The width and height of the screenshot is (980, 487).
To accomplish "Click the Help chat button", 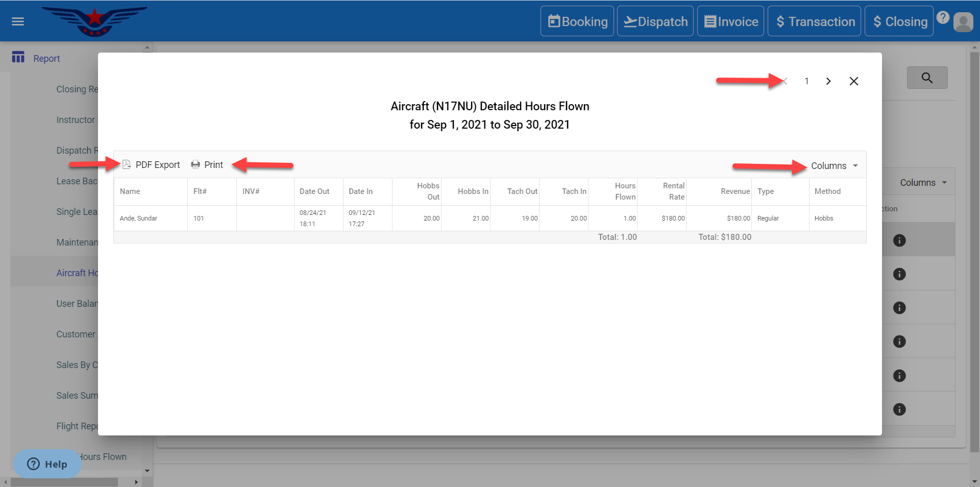I will click(47, 464).
